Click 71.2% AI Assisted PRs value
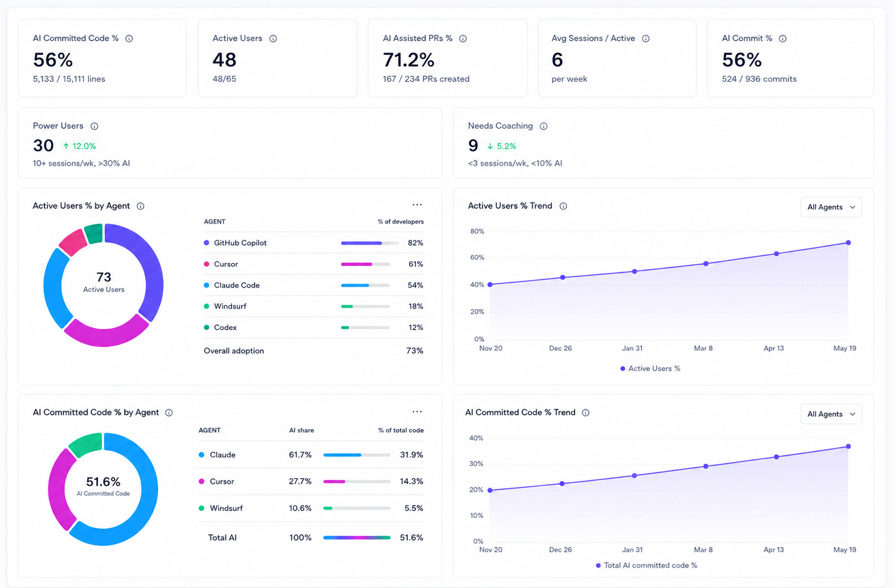Image resolution: width=895 pixels, height=588 pixels. pos(408,60)
